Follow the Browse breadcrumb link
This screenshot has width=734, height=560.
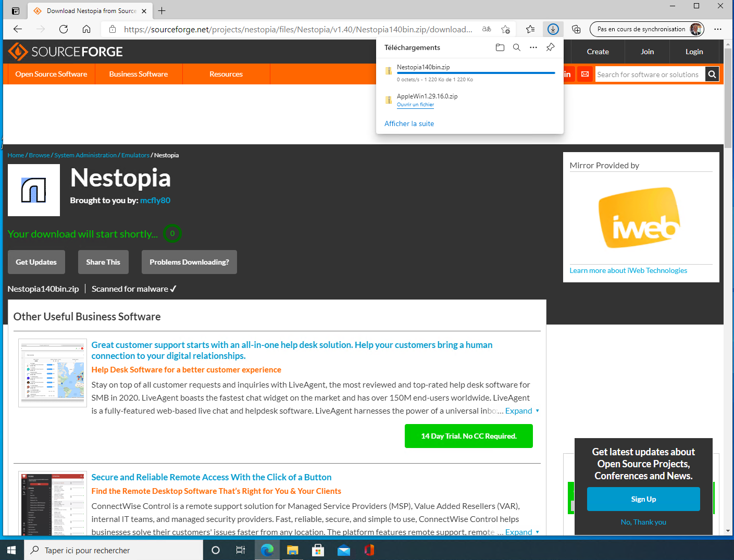[39, 155]
